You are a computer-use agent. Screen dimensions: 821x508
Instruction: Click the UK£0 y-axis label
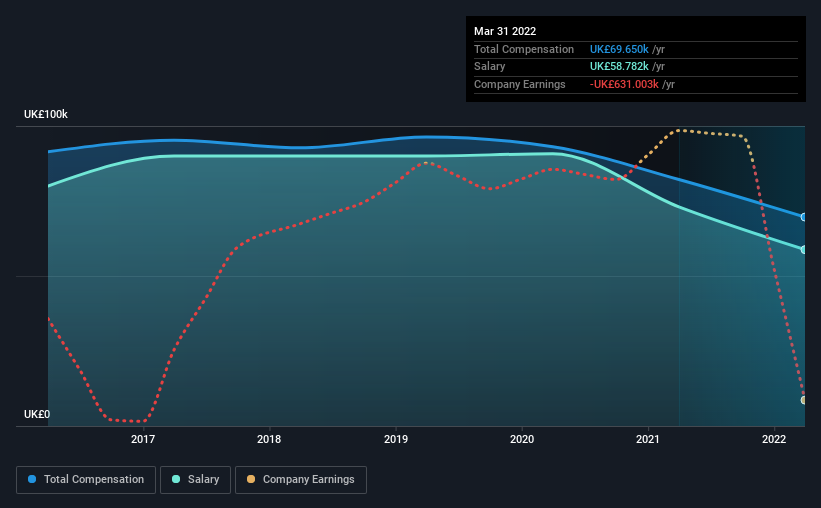coord(37,414)
